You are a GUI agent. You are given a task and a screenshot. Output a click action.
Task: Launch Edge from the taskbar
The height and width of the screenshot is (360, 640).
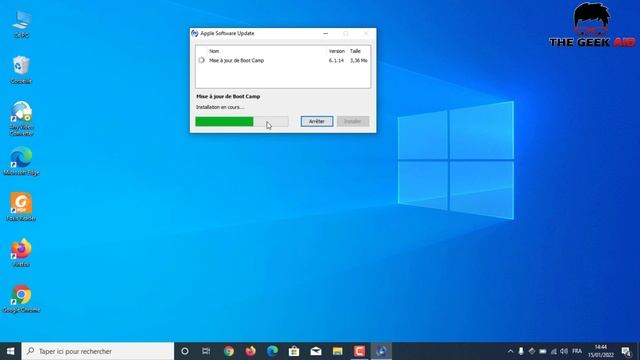click(x=272, y=351)
